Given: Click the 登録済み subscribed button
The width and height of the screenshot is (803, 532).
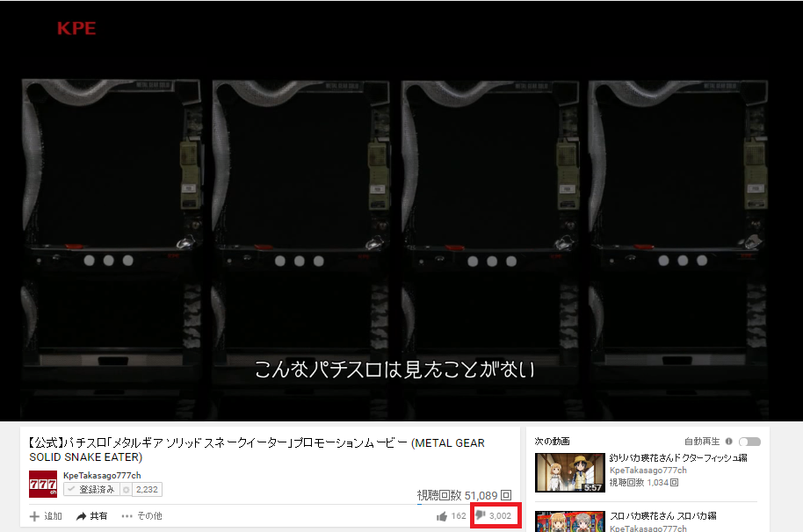Looking at the screenshot, I should pos(91,490).
